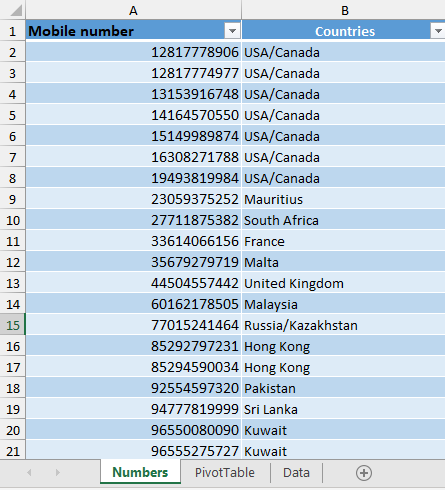445x490 pixels.
Task: Select cell with number 96555275727
Action: click(133, 451)
